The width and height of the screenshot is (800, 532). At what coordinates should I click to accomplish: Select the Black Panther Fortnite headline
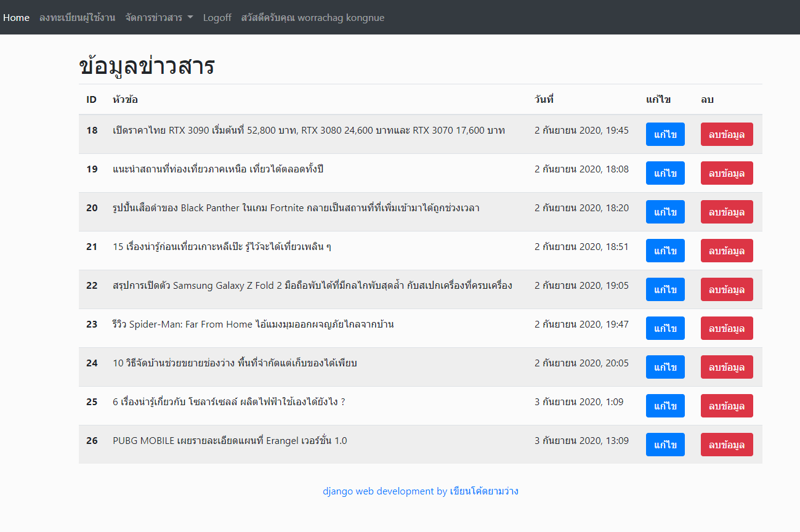pos(296,208)
